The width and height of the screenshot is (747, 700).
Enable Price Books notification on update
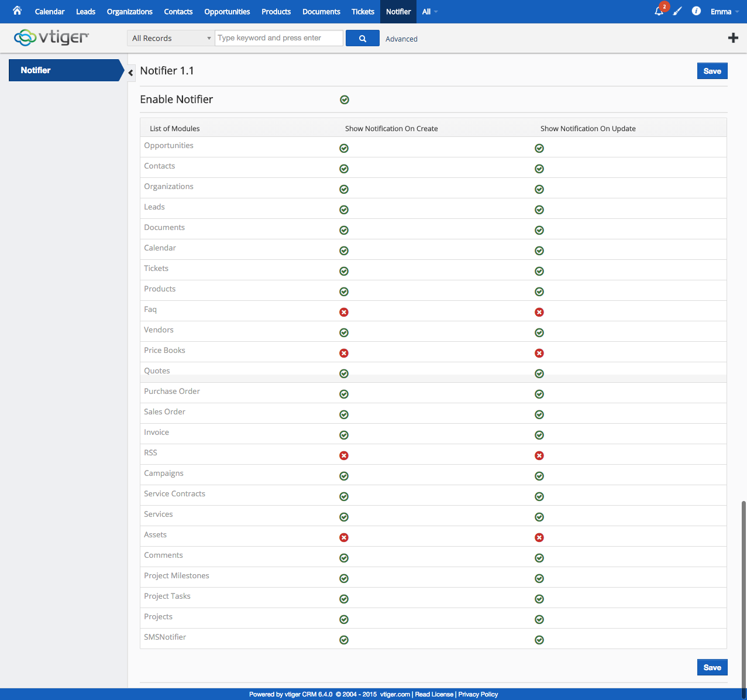pos(539,354)
